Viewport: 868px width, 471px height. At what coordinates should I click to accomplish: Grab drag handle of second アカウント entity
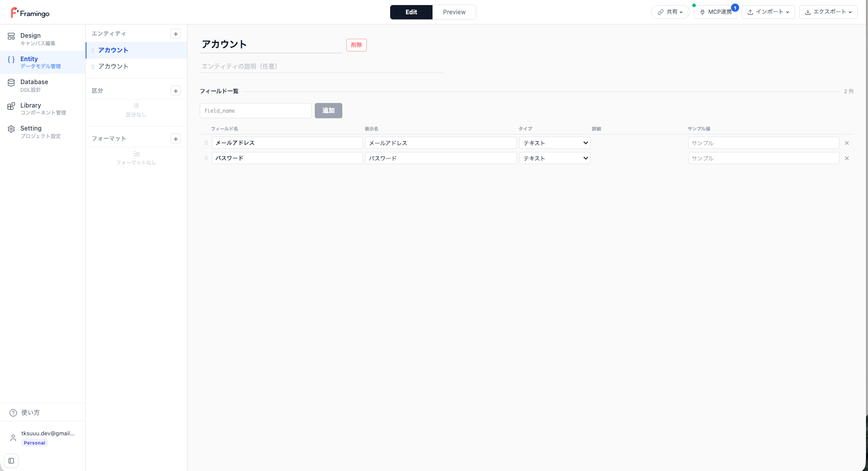[x=93, y=67]
